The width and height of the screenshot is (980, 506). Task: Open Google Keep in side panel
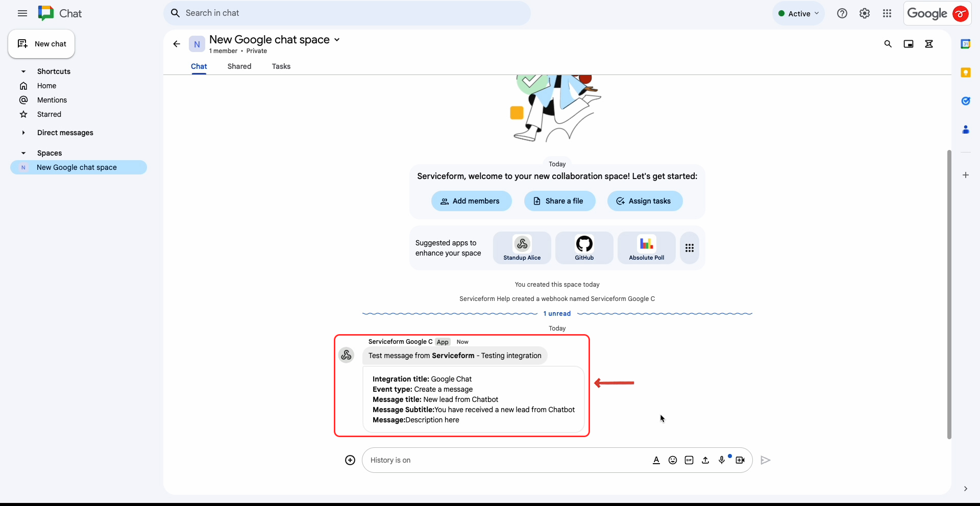click(966, 72)
